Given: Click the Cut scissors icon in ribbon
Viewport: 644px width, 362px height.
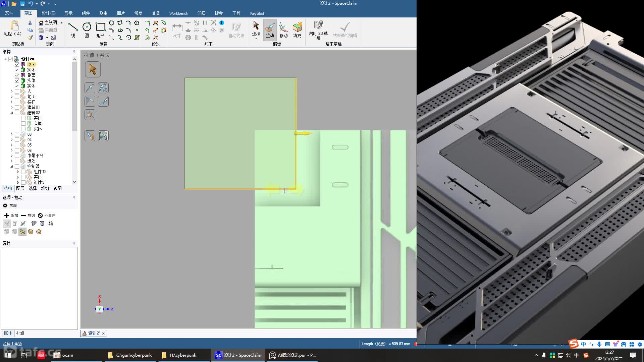Looking at the screenshot, I should coord(30,23).
